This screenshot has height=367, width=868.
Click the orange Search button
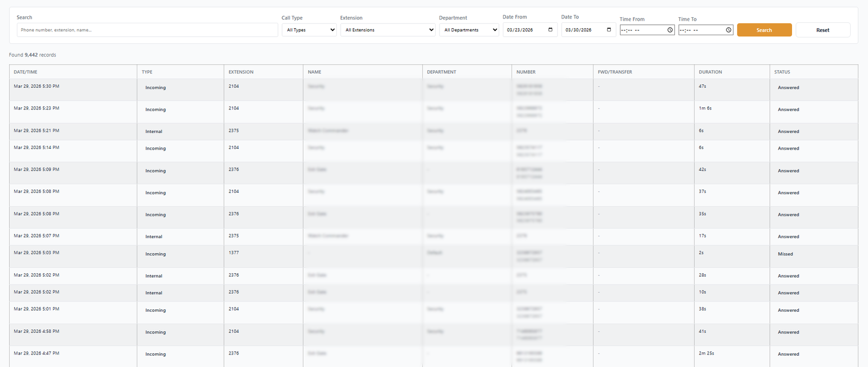tap(764, 30)
